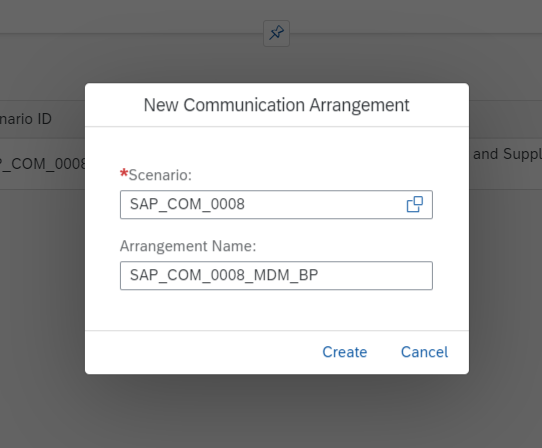542x448 pixels.
Task: Select the Arrangement Name label
Action: pyautogui.click(x=188, y=246)
